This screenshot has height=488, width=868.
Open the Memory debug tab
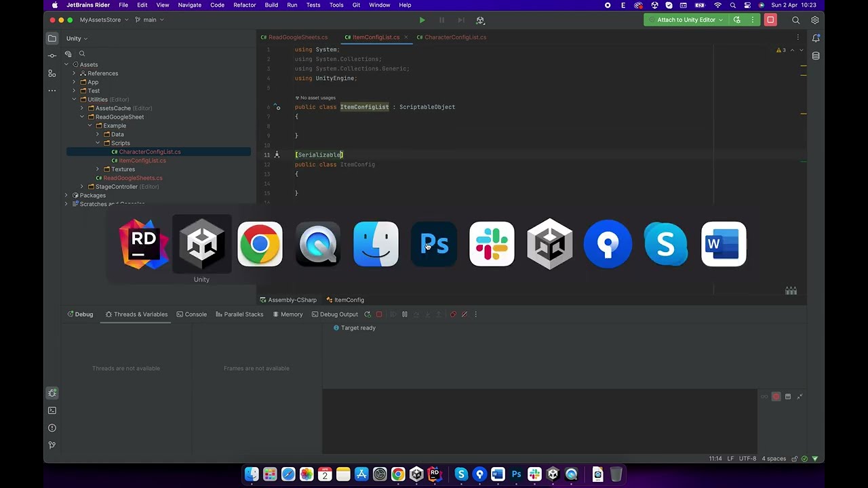click(288, 314)
